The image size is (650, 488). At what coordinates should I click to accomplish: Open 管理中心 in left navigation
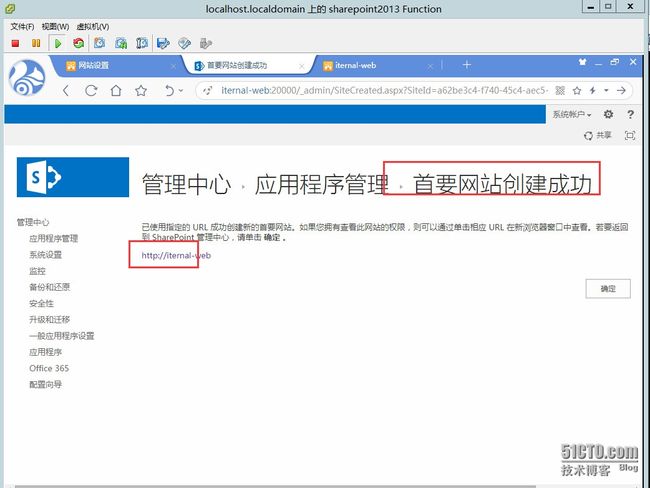click(x=33, y=222)
